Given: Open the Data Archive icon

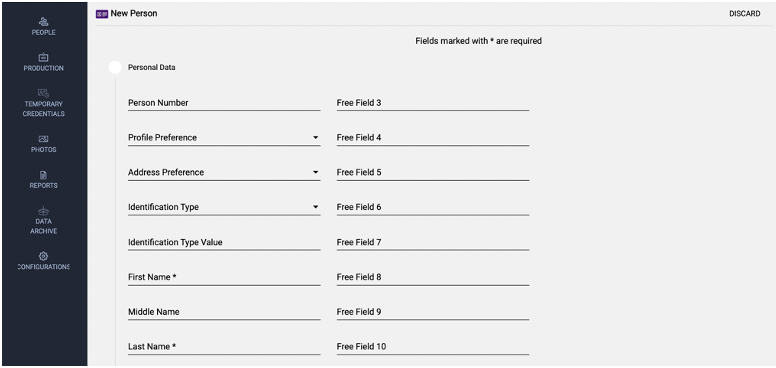Looking at the screenshot, I should coord(44,211).
